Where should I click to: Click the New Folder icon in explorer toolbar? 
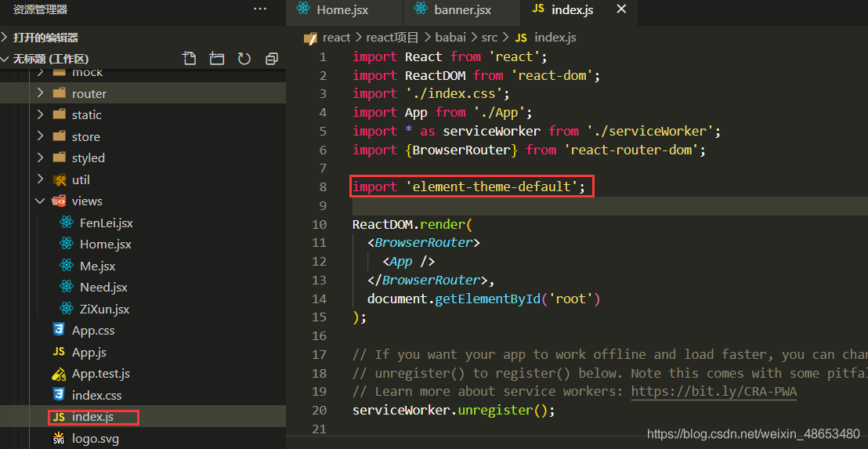217,59
